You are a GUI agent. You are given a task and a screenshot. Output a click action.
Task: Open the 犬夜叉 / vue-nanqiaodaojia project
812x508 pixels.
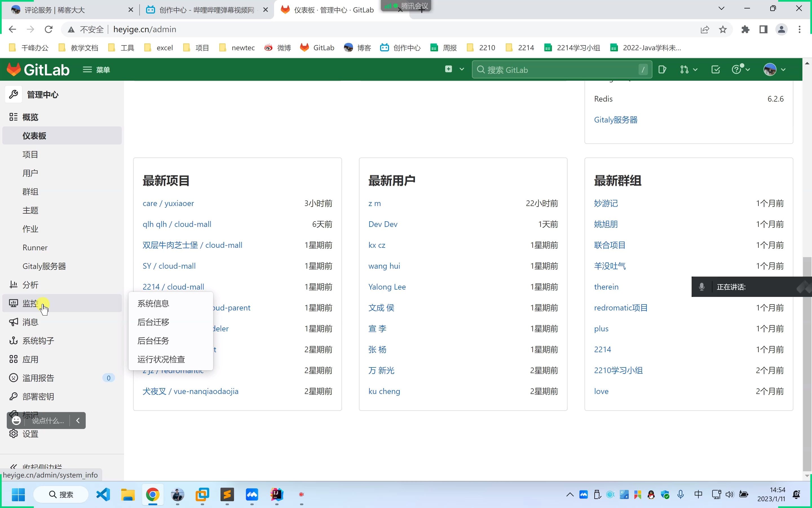tap(190, 391)
